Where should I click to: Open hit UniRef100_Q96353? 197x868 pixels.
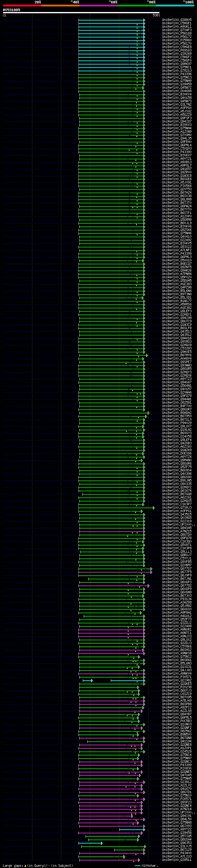pos(177,843)
